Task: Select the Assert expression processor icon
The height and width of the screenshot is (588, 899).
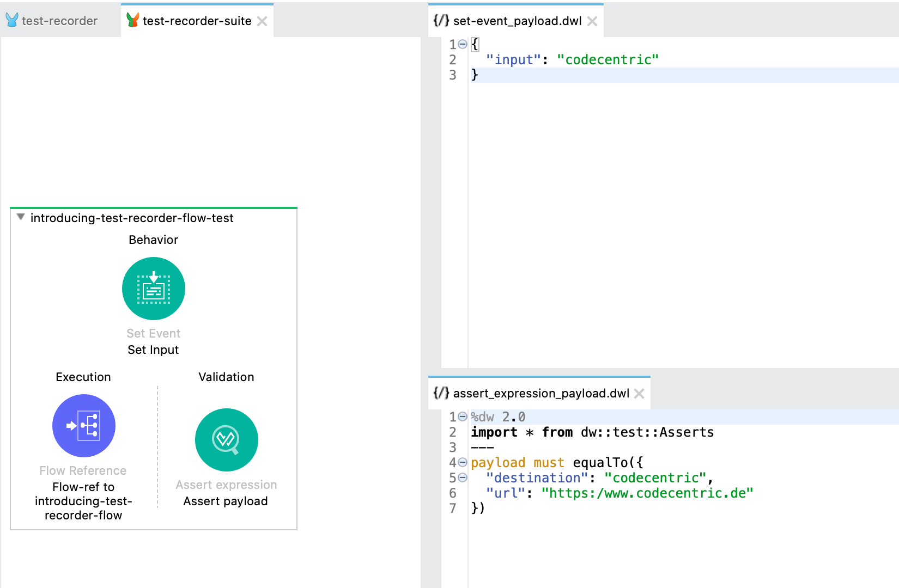Action: (x=226, y=440)
